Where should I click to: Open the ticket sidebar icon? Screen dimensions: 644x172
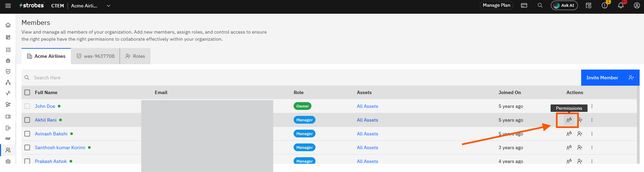8,117
